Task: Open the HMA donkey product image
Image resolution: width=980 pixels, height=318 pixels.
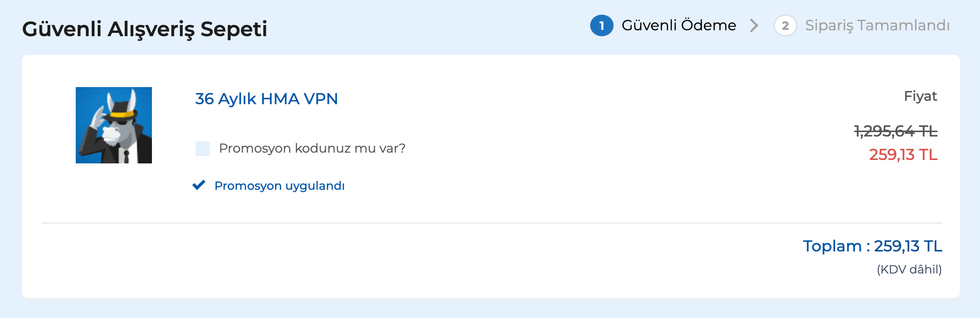Action: [x=114, y=125]
